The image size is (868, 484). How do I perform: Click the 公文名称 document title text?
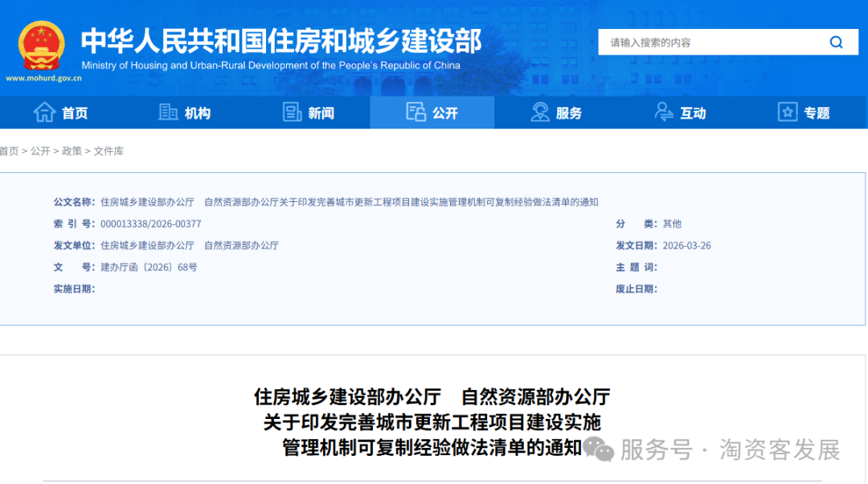coord(350,202)
